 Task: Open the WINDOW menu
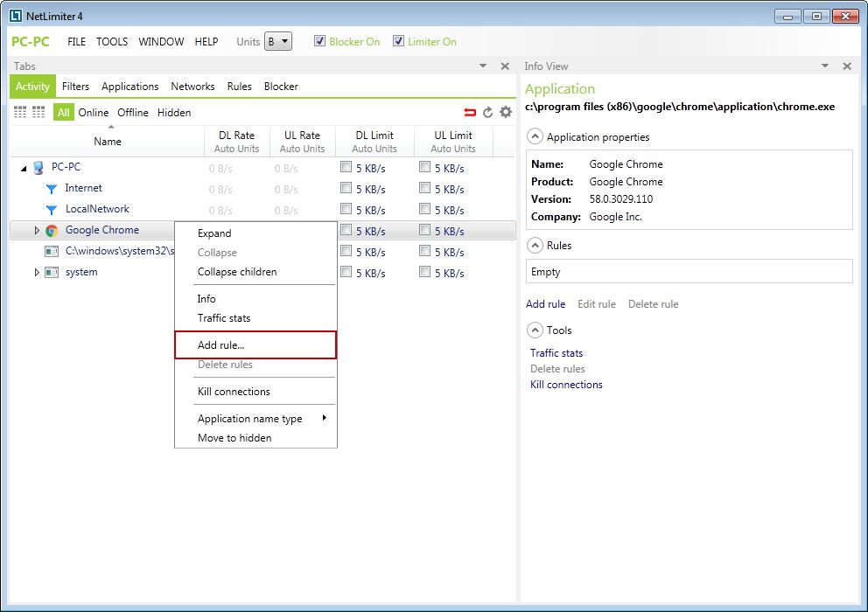coord(161,41)
